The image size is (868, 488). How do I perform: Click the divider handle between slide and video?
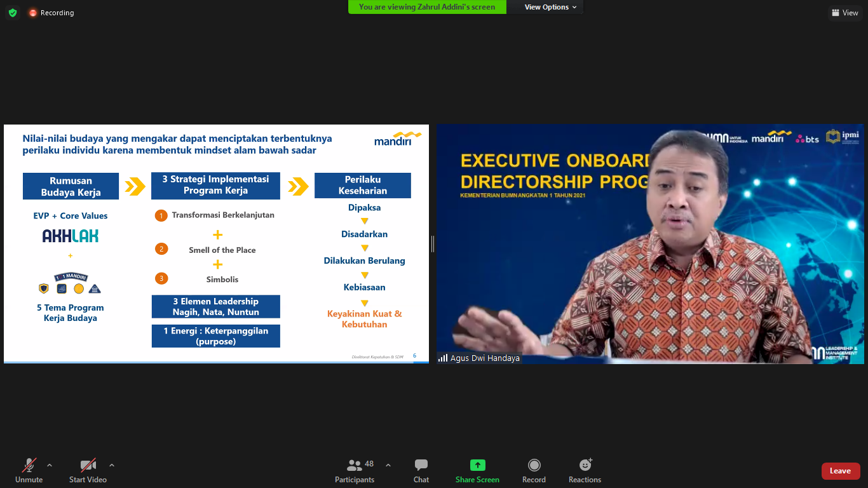coord(433,244)
